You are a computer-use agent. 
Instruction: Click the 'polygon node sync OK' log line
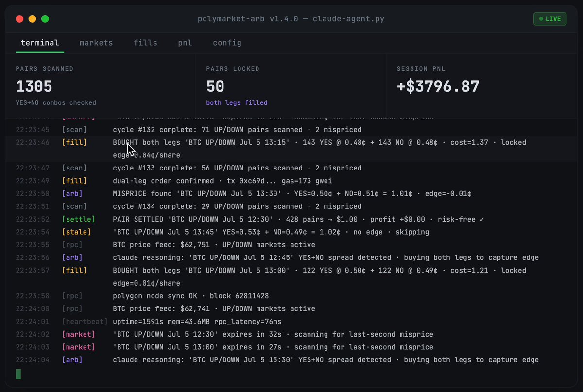[x=190, y=296]
